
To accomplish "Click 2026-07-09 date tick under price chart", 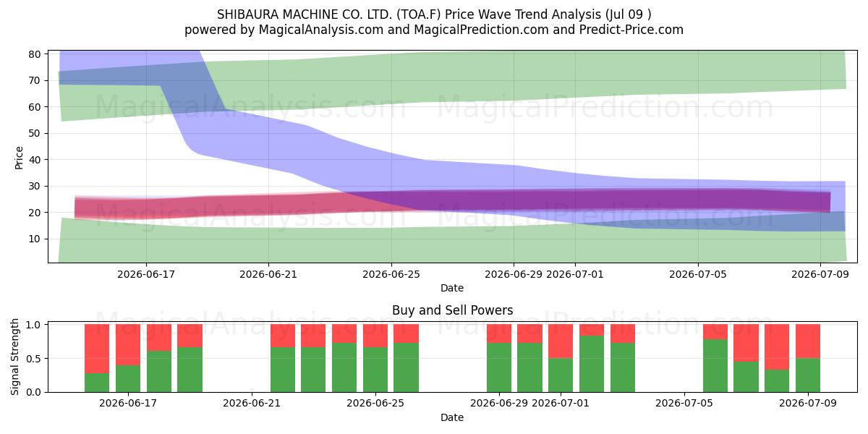I will click(820, 275).
